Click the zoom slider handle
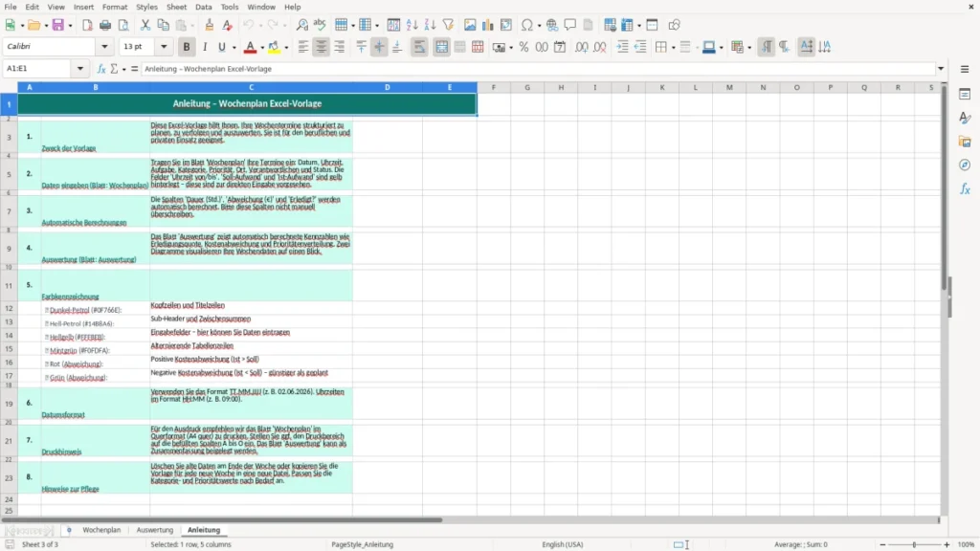The image size is (980, 551). [x=914, y=544]
